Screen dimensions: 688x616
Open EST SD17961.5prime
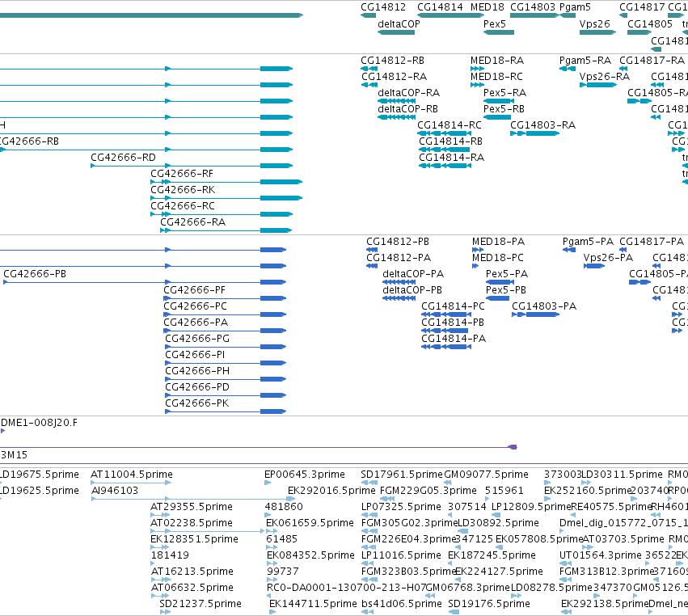(402, 475)
